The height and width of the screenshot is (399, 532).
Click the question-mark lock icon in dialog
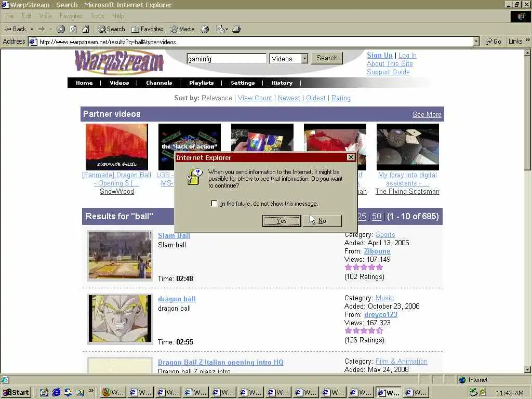[194, 177]
